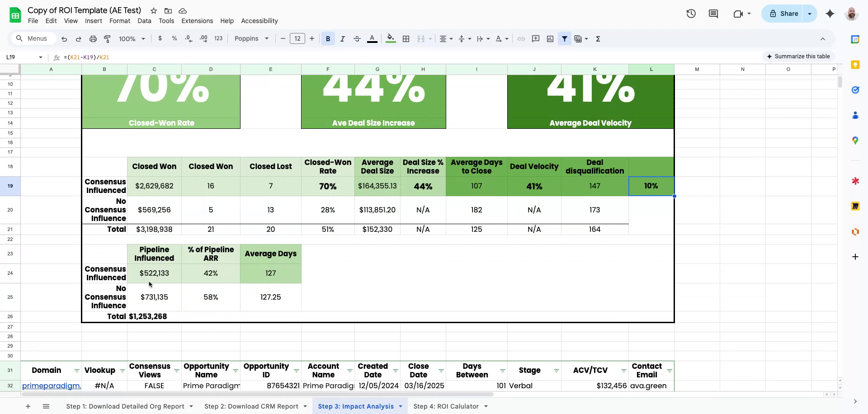Open the primeparadigm domain link

point(52,386)
